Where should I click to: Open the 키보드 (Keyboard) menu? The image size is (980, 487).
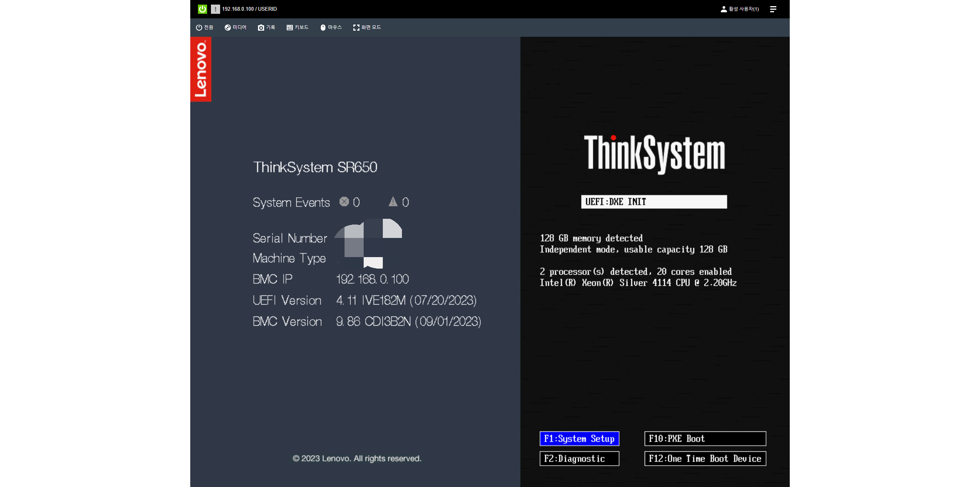pos(297,27)
